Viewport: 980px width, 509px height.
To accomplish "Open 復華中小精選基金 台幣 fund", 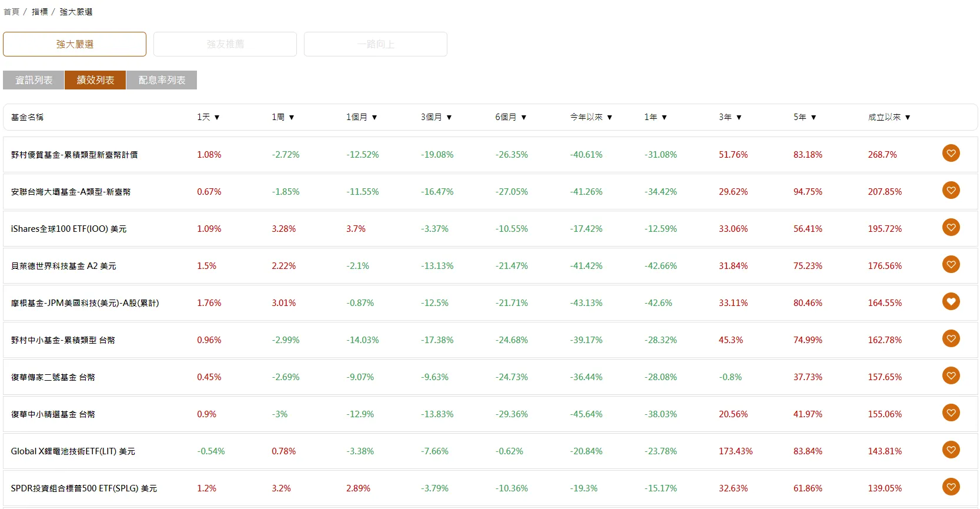I will click(x=53, y=414).
